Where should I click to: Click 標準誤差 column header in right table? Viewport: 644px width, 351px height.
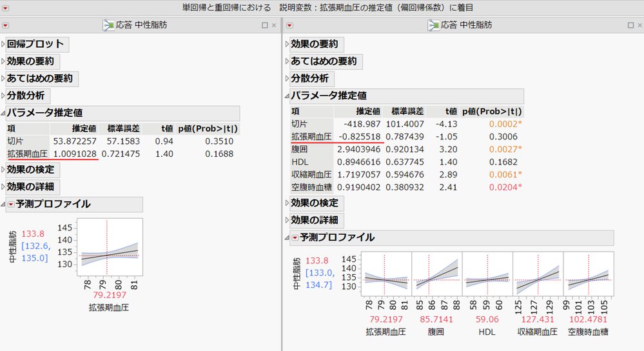[407, 112]
